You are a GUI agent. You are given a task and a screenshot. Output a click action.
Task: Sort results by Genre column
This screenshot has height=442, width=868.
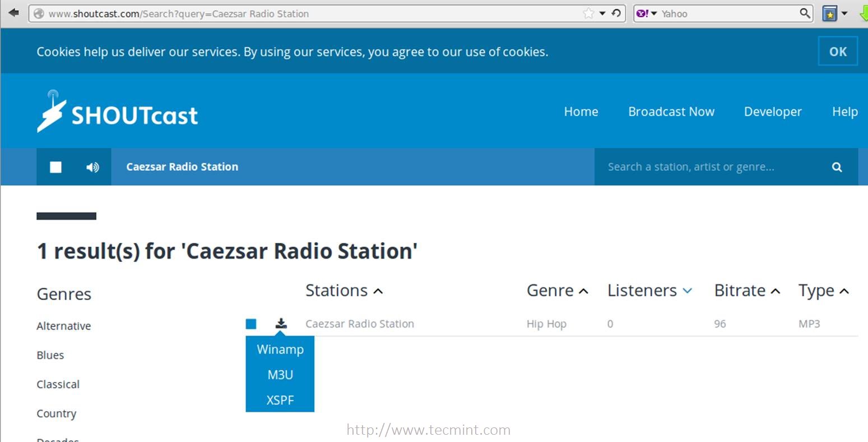[x=557, y=291]
